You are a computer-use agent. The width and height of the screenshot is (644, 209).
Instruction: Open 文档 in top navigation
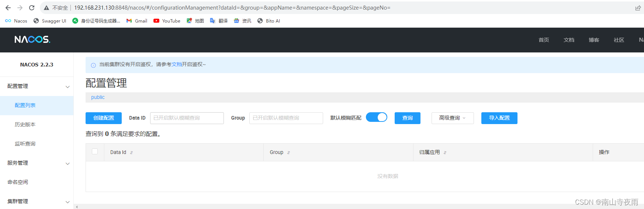(x=569, y=40)
